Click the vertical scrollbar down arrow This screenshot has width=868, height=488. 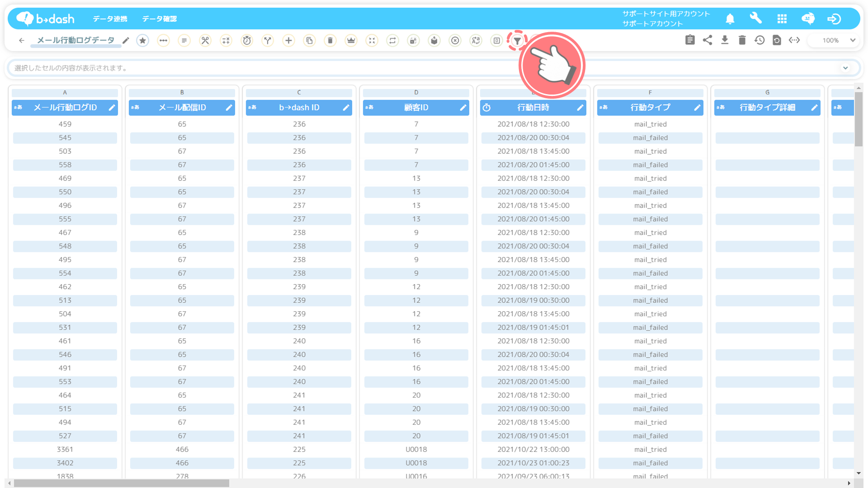click(858, 473)
